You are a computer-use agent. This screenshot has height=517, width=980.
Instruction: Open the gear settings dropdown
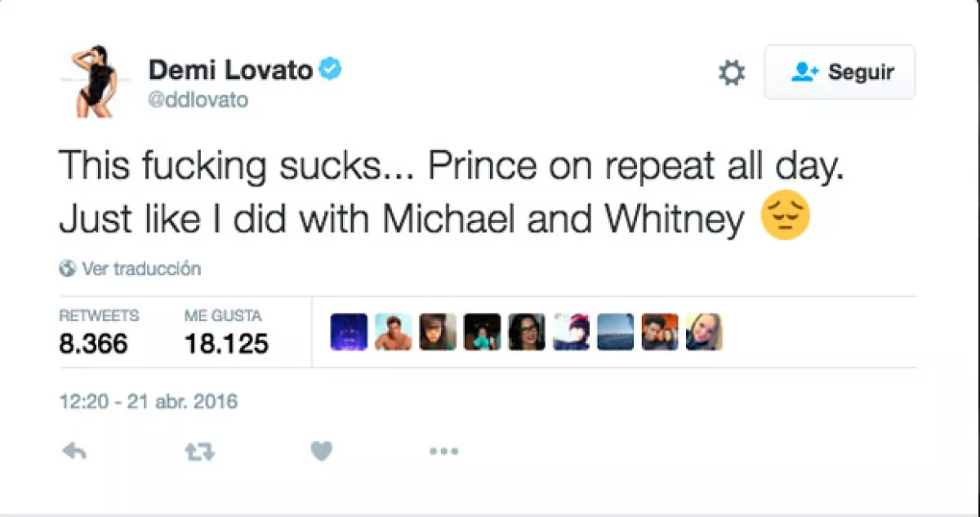731,74
